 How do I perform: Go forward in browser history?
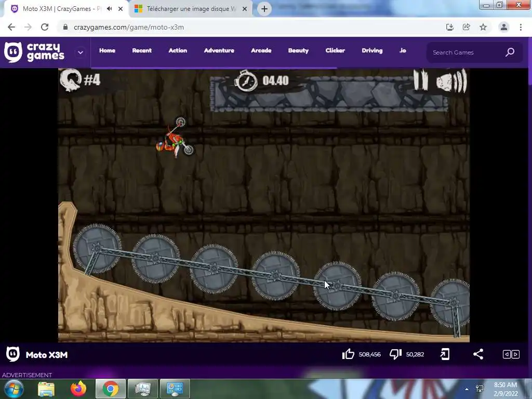click(28, 27)
